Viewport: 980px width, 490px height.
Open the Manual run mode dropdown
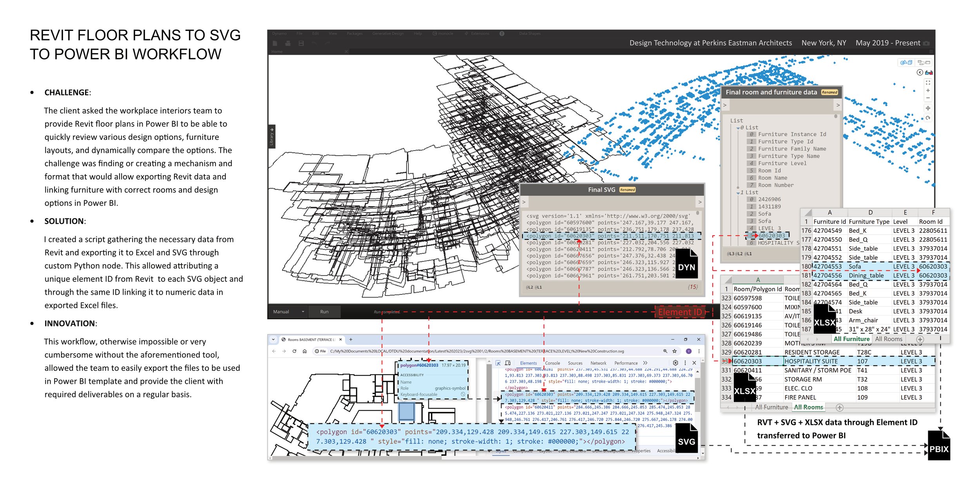click(x=288, y=312)
